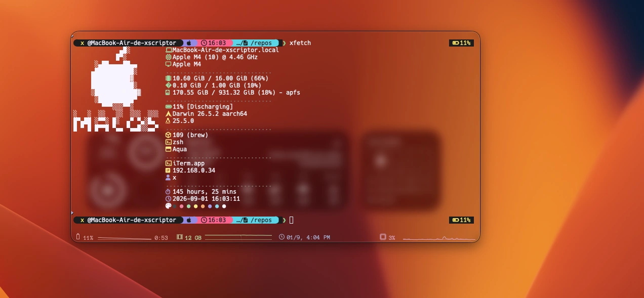Click the '01/9, 4:04 PM' status bar date

coord(308,237)
